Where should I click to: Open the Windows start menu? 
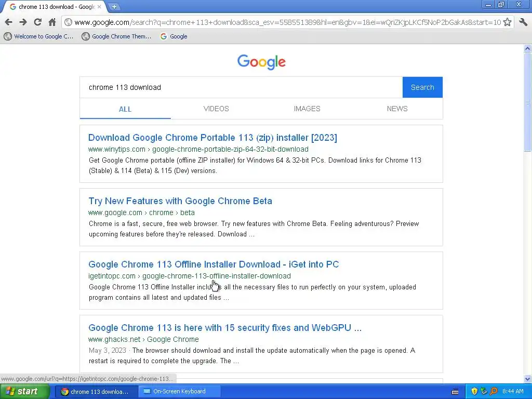coord(25,392)
